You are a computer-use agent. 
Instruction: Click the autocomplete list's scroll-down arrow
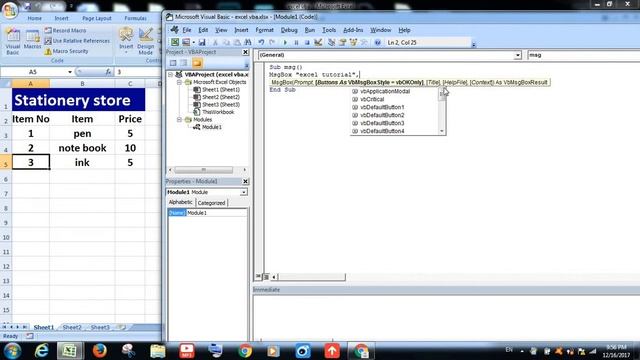[x=442, y=131]
